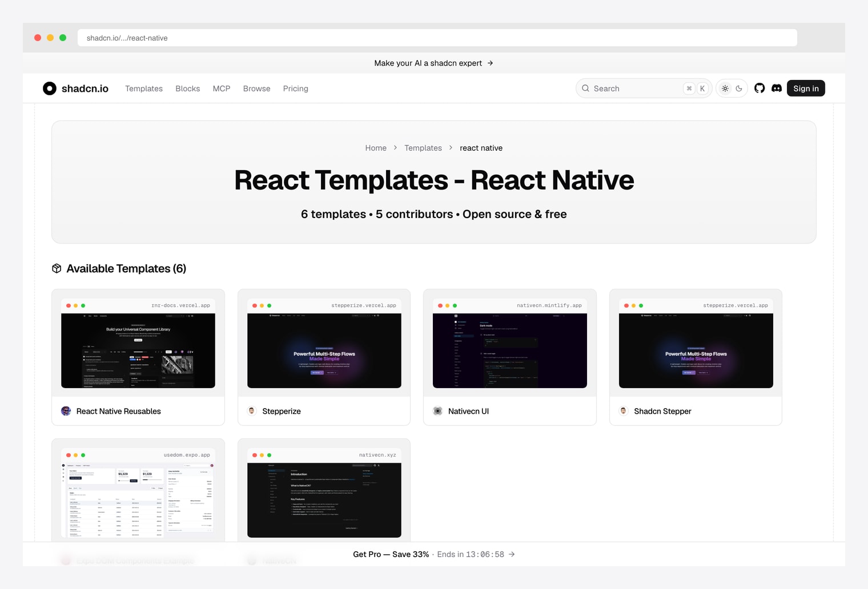Open the Pricing nav item

pos(296,88)
